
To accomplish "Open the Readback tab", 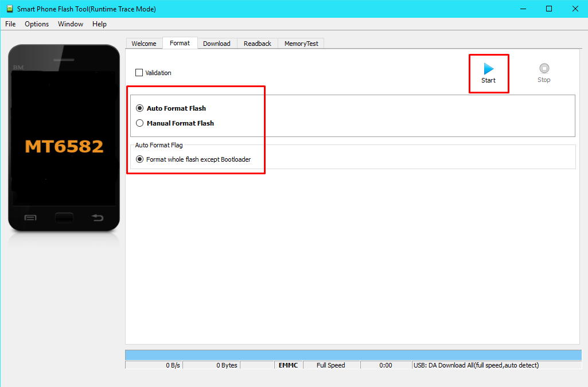I will click(257, 44).
